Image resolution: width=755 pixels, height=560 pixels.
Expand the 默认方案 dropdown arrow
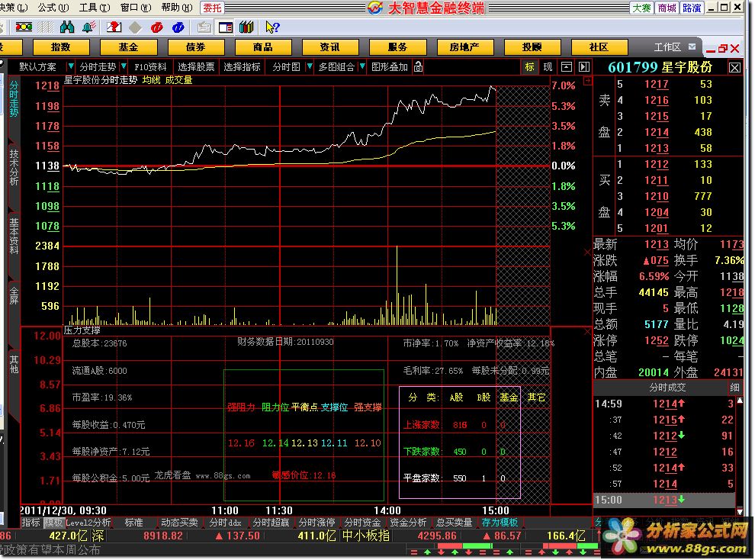click(x=71, y=66)
